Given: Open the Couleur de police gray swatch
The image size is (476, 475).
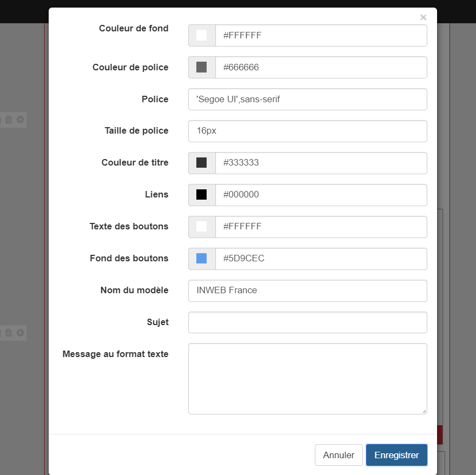Looking at the screenshot, I should [x=202, y=67].
